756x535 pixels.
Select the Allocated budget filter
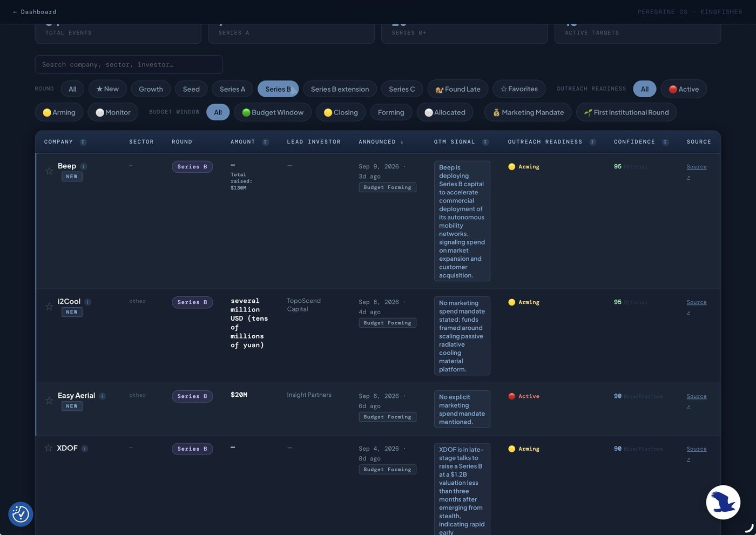point(445,112)
